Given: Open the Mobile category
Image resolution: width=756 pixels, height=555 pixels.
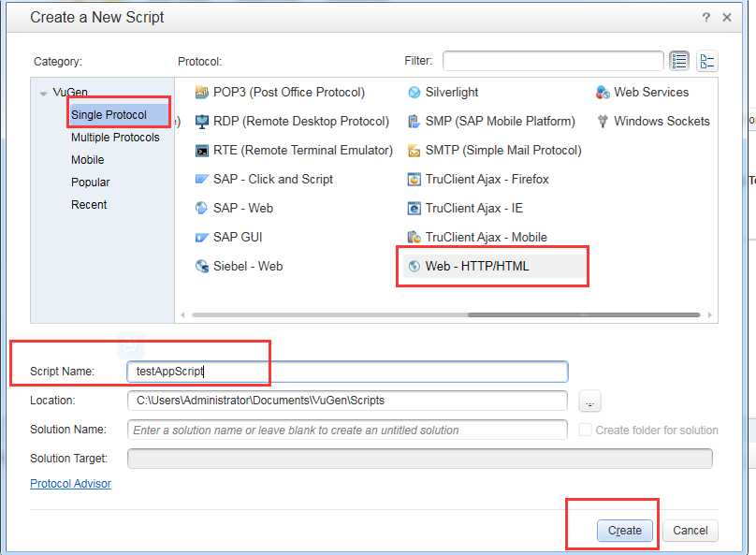Looking at the screenshot, I should tap(87, 160).
